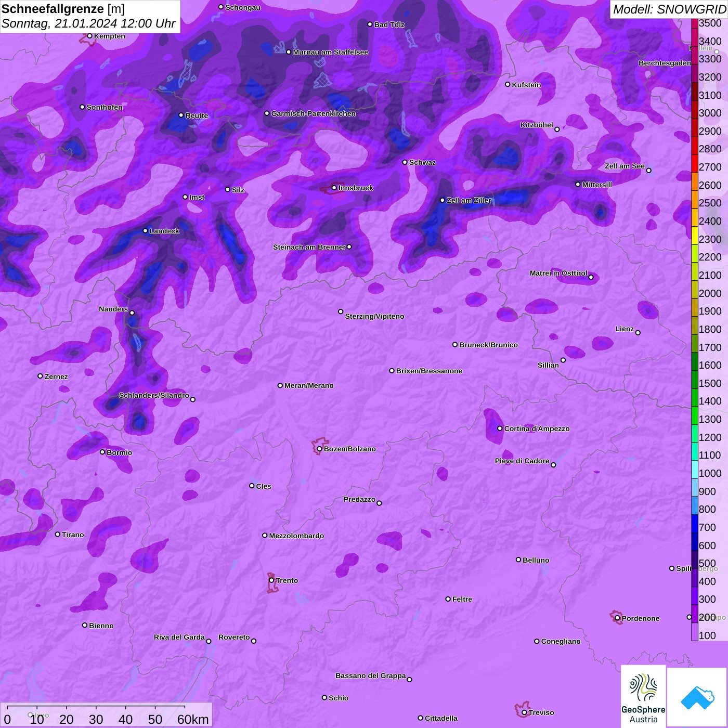The width and height of the screenshot is (728, 728).
Task: Click the Bormio town marker dot
Action: coord(102,452)
